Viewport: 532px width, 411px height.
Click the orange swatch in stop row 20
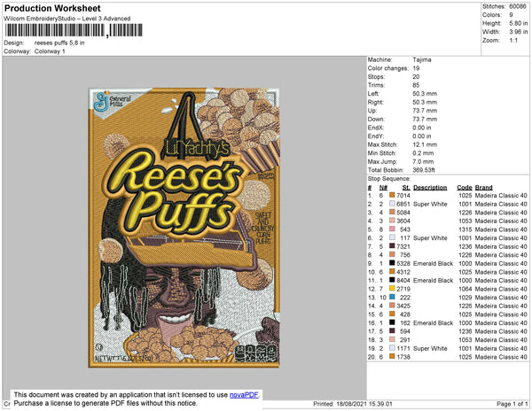tap(392, 357)
